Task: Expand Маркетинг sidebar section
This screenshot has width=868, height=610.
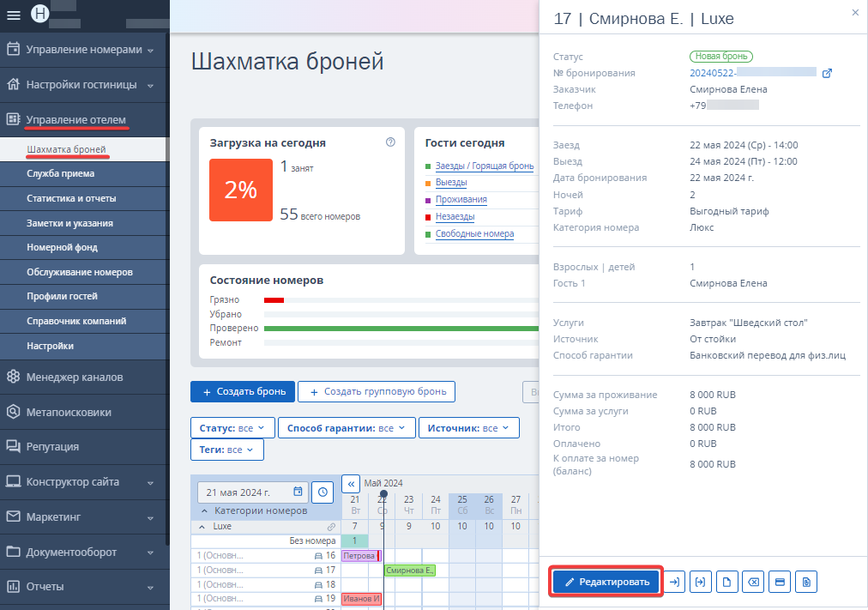Action: (151, 517)
